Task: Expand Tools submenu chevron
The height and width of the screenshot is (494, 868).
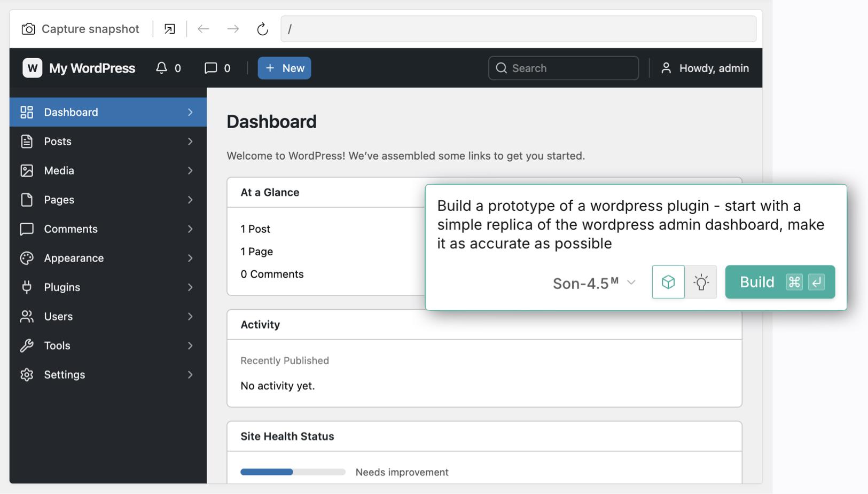Action: 190,346
